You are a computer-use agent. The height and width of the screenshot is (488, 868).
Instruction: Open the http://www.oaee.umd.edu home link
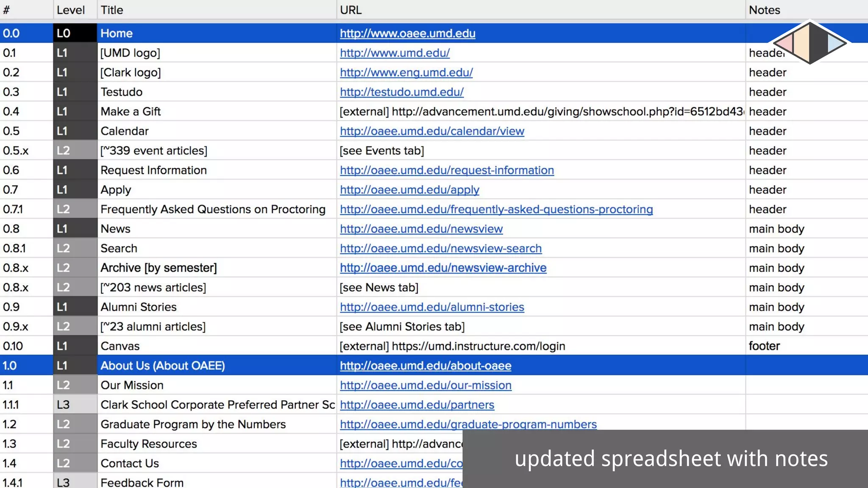point(407,33)
